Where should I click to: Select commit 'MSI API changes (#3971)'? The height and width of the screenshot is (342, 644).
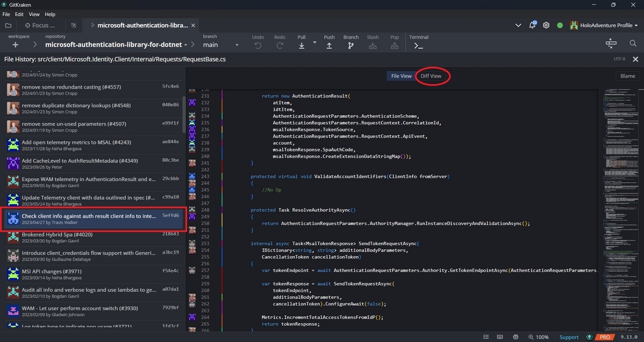pos(92,274)
